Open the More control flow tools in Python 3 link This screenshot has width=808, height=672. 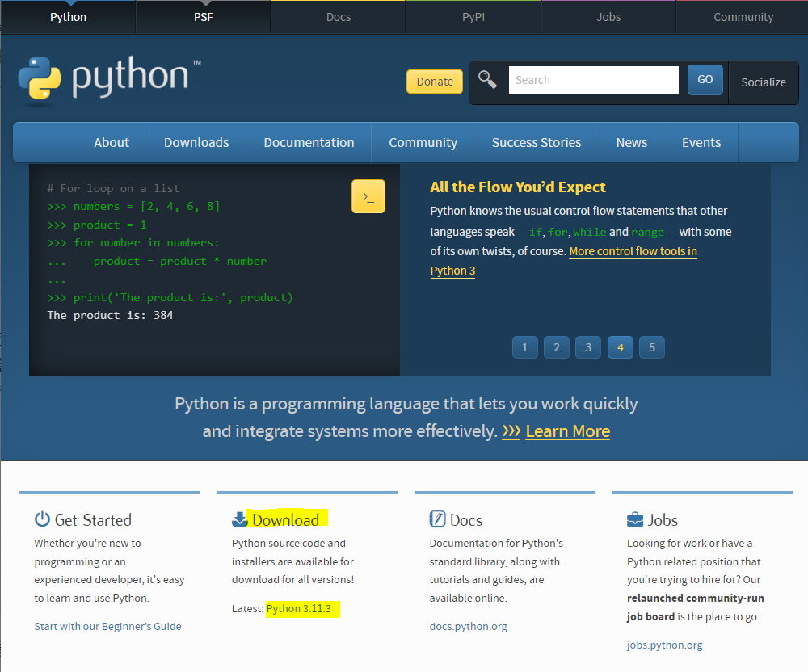[633, 251]
